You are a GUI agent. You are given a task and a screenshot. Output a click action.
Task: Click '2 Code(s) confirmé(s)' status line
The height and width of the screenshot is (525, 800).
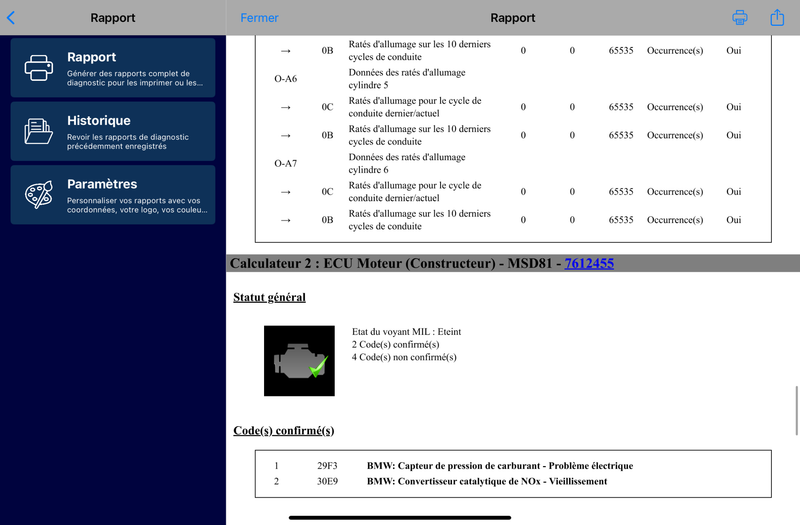395,344
